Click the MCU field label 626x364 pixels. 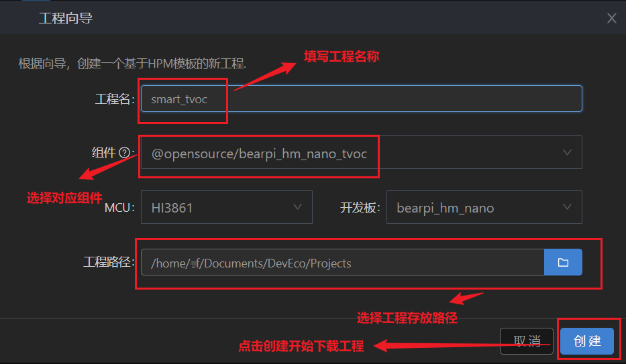coord(119,208)
